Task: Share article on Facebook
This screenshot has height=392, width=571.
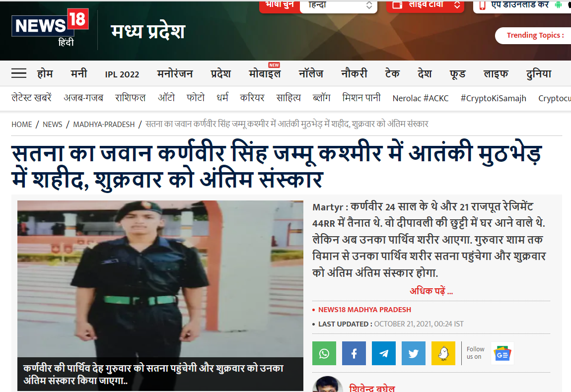Action: [x=354, y=353]
